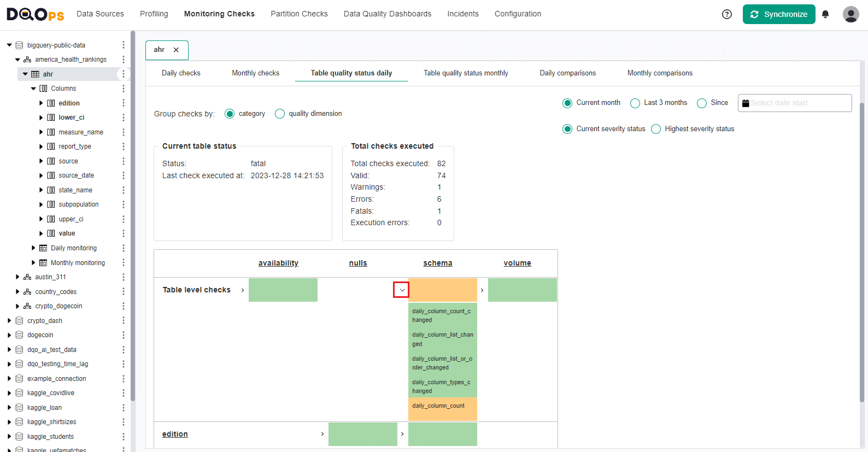
Task: Expand the dqo_ai_test_data connection
Action: coord(9,350)
